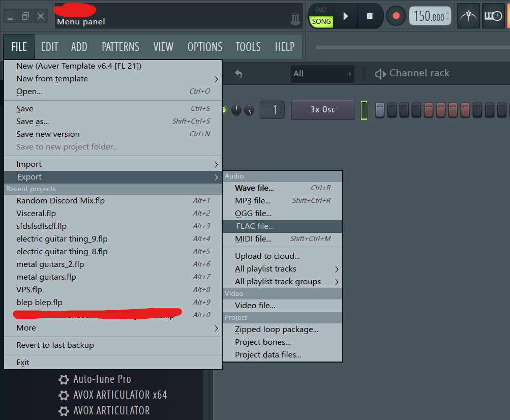Select Video file... export option

click(282, 306)
